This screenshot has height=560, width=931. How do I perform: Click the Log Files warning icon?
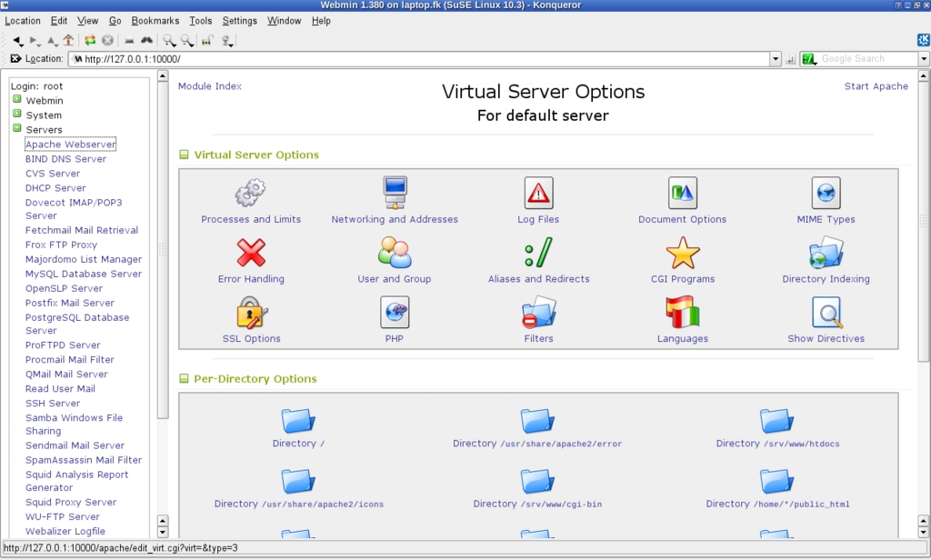[538, 193]
